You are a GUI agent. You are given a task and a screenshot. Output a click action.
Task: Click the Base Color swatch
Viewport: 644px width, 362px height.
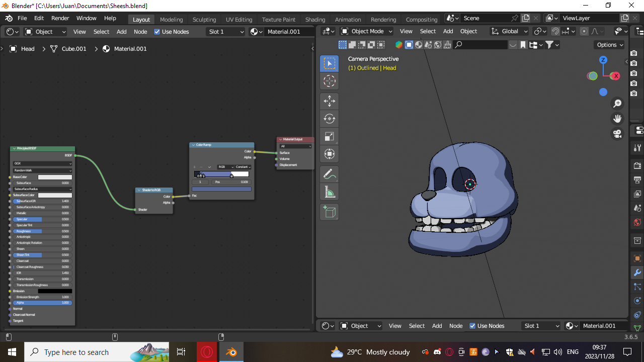click(55, 177)
